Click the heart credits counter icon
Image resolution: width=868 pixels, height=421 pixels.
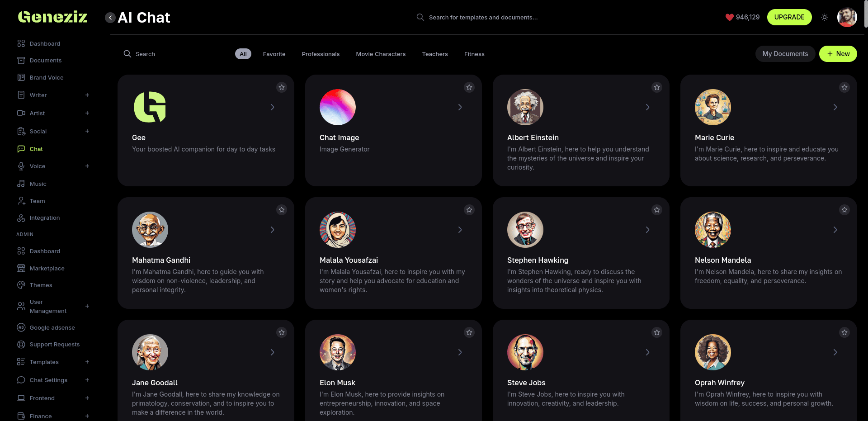click(729, 17)
